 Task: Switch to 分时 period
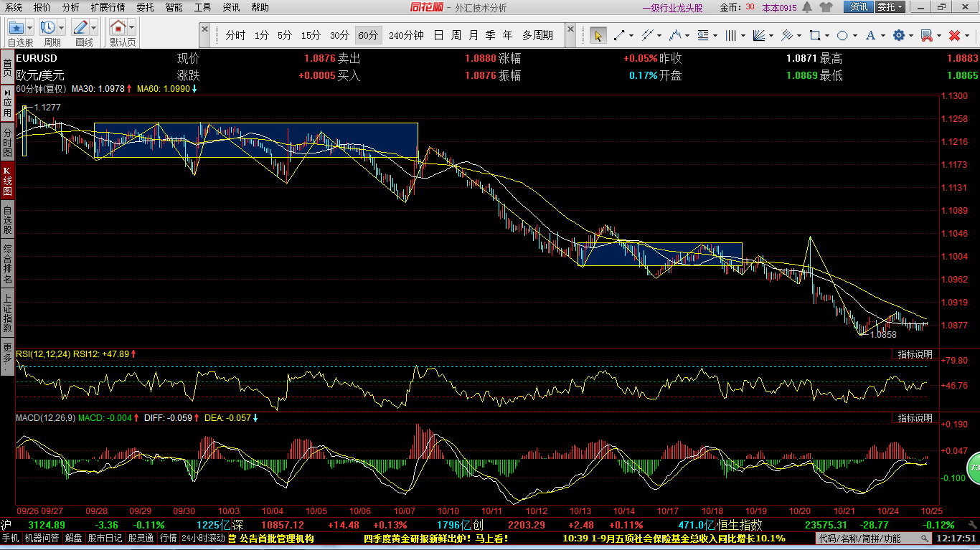(235, 35)
